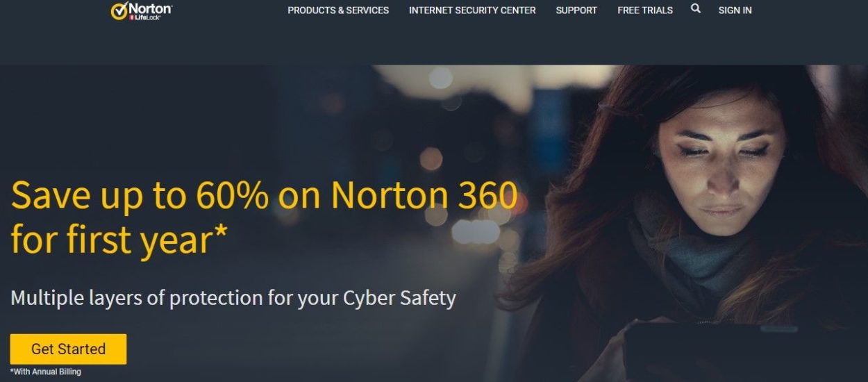Open search with the magnifier icon
Screen dimensions: 868x382
pos(696,9)
